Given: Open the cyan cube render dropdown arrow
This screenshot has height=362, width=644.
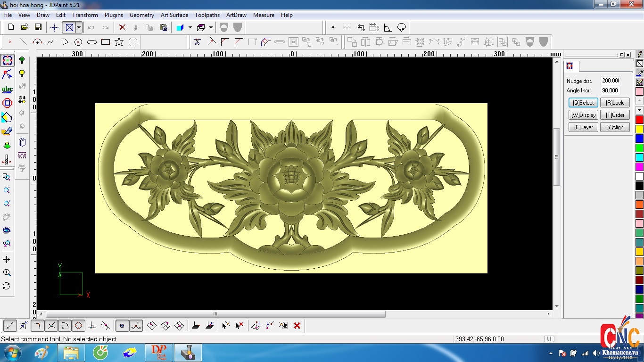Looking at the screenshot, I should [x=190, y=27].
